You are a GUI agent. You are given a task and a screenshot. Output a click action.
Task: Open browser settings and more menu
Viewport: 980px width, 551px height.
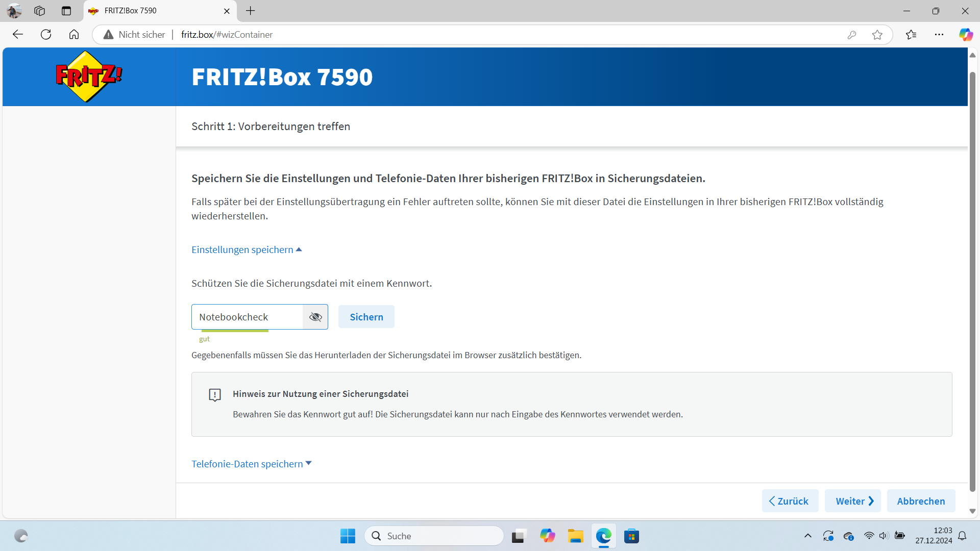(x=939, y=35)
